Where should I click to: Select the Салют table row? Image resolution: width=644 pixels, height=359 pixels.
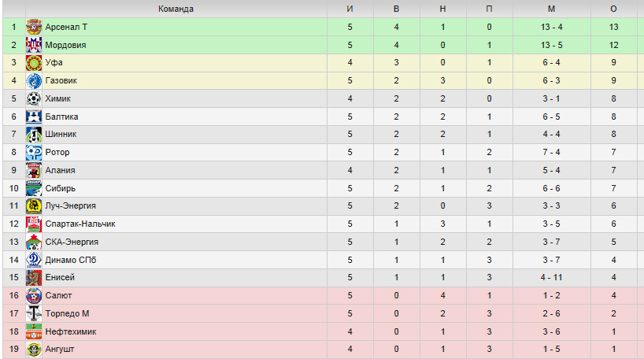[x=324, y=295]
